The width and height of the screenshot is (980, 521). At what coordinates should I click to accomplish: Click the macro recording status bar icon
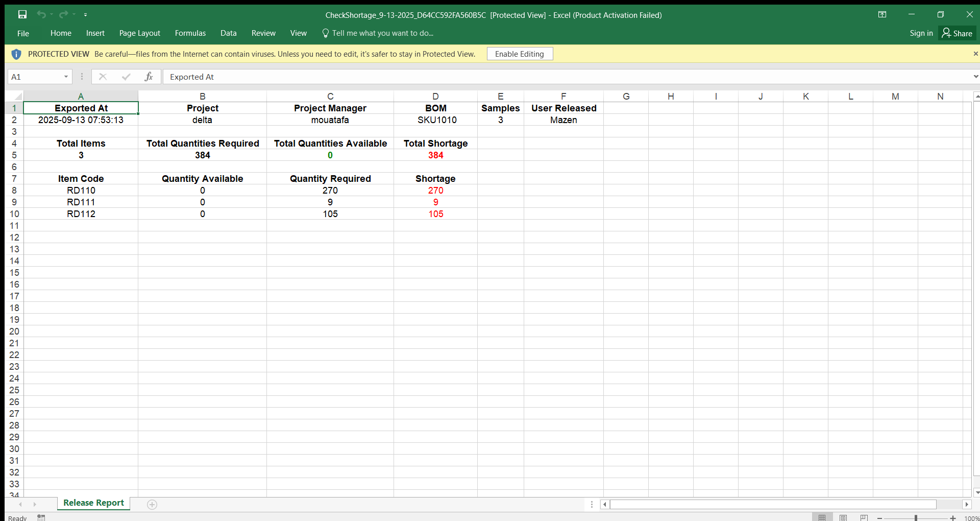pyautogui.click(x=41, y=517)
